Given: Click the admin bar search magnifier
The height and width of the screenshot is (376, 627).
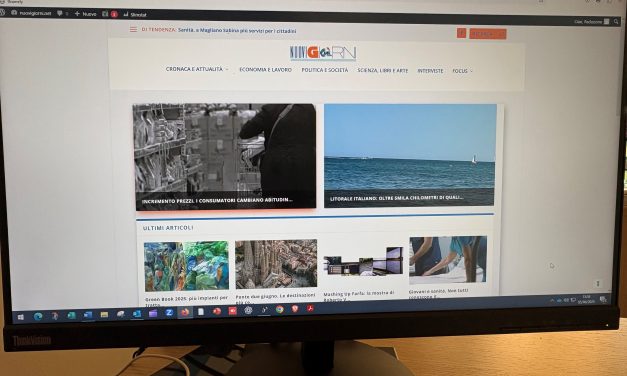Looking at the screenshot, I should (616, 22).
